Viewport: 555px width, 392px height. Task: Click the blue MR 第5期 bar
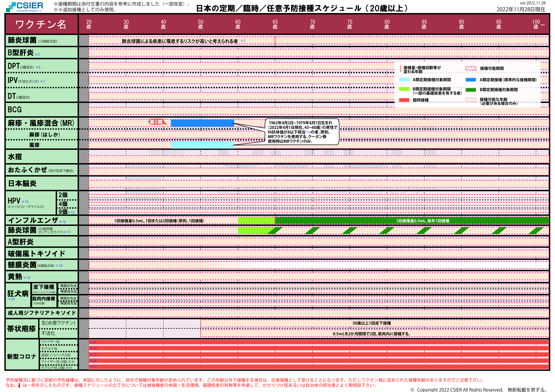point(202,123)
